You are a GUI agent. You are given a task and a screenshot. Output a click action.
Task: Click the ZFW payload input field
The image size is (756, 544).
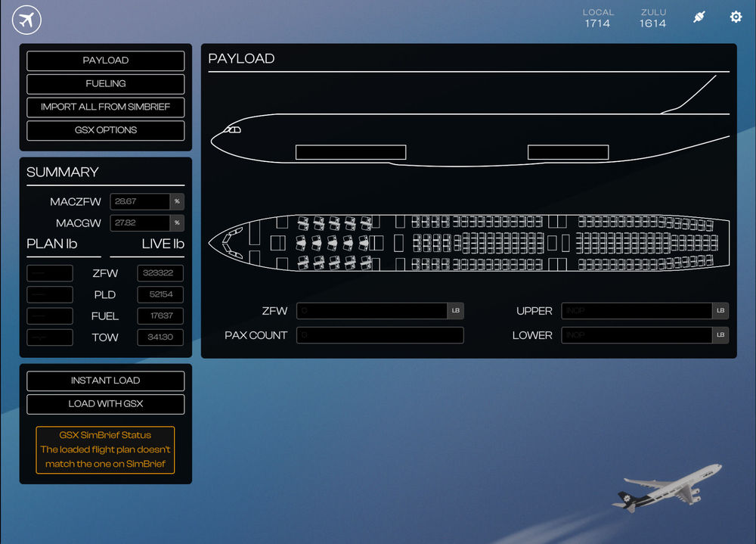point(372,311)
